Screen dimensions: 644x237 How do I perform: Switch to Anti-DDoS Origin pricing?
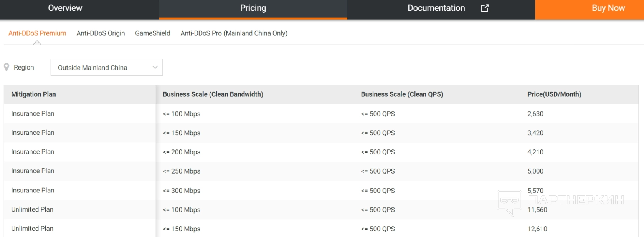coord(101,33)
